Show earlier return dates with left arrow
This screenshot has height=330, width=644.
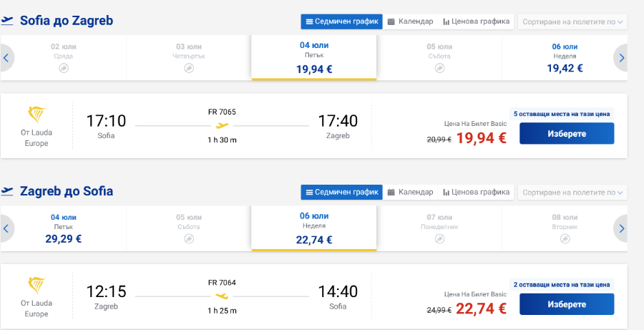point(6,228)
